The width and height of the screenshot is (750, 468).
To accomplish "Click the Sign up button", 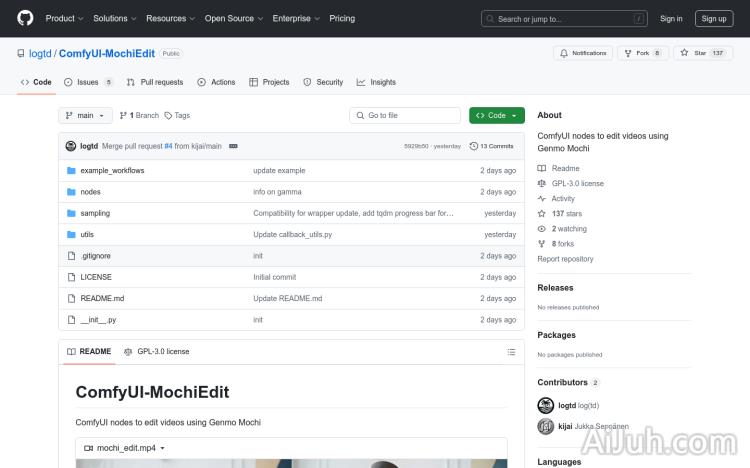I will tap(714, 18).
